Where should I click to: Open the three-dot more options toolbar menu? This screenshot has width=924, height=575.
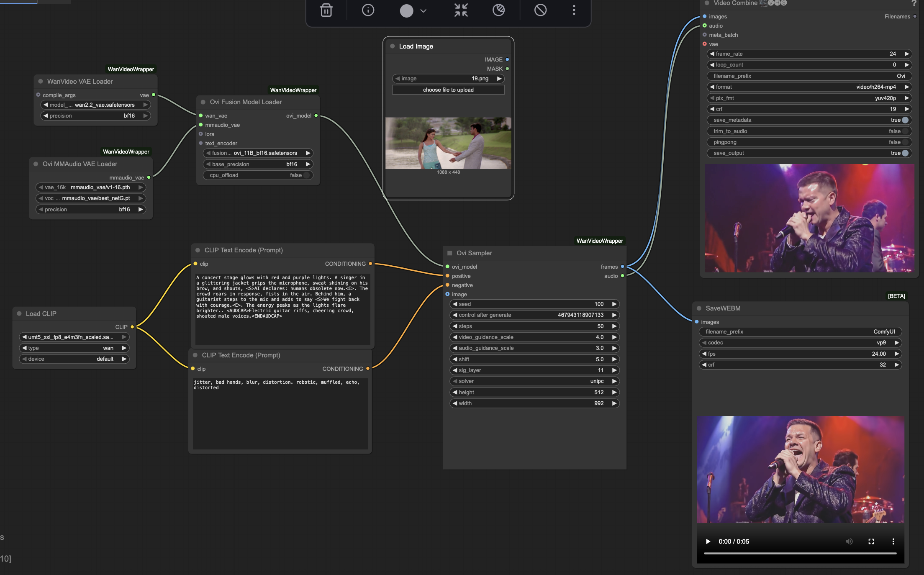point(574,10)
